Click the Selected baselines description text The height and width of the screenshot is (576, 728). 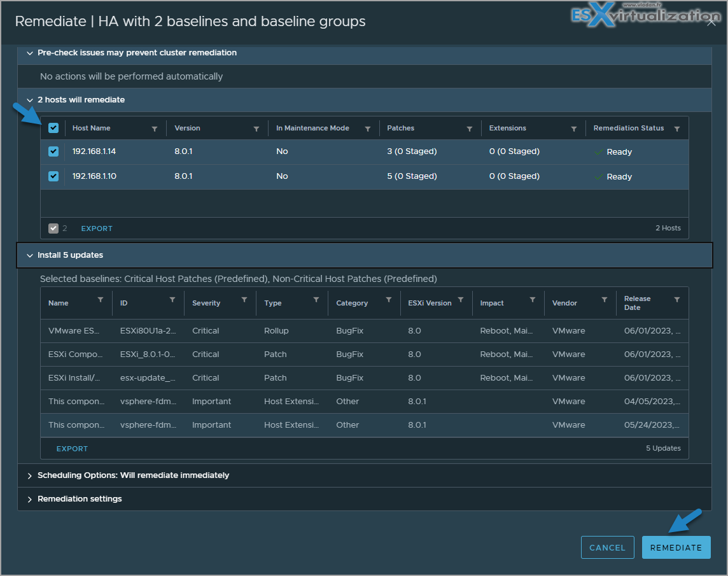point(238,279)
